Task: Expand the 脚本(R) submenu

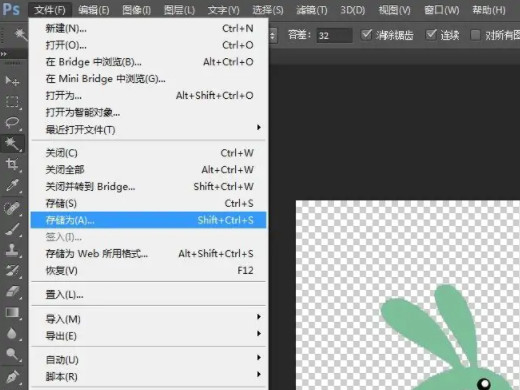Action: click(x=148, y=376)
